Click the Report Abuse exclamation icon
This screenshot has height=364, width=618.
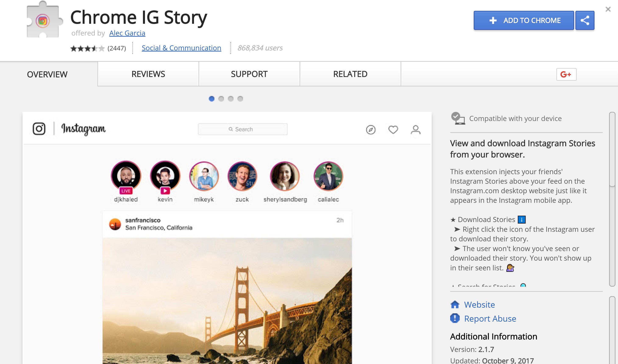(x=455, y=318)
